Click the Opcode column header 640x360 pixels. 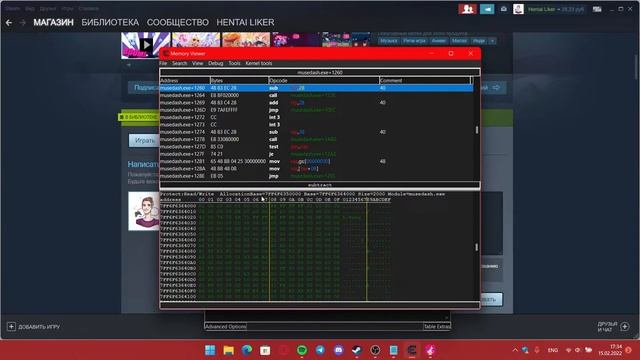[324, 80]
